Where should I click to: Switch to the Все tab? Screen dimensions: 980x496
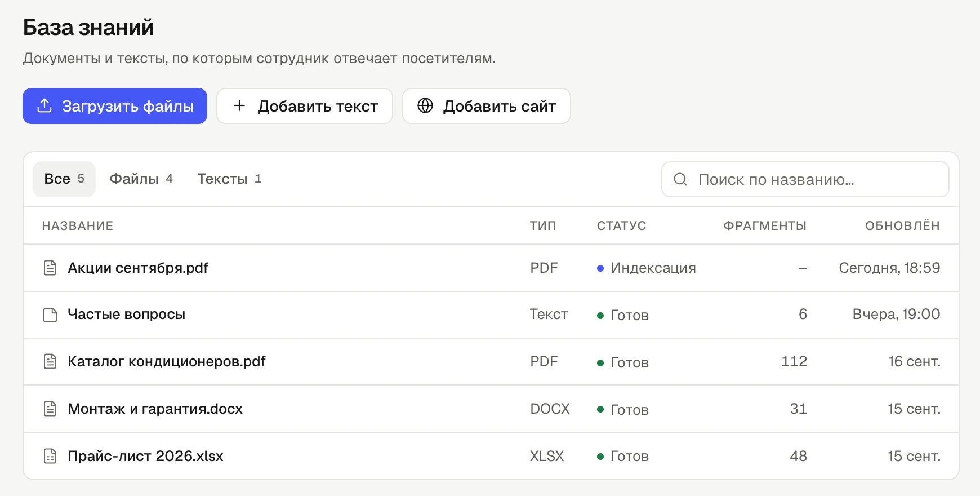pyautogui.click(x=64, y=179)
